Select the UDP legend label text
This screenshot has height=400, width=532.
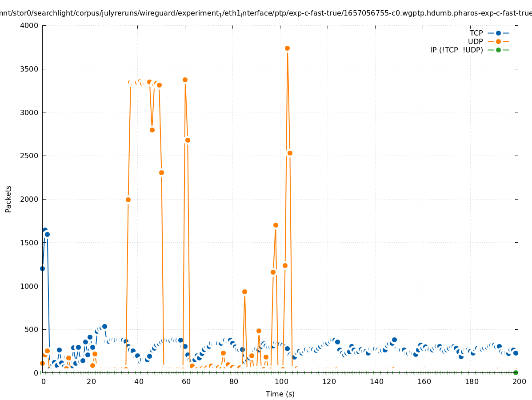[x=475, y=41]
